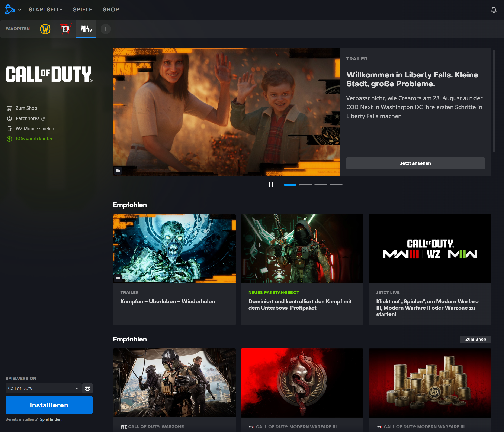504x432 pixels.
Task: Add a game to favorites
Action: [106, 29]
